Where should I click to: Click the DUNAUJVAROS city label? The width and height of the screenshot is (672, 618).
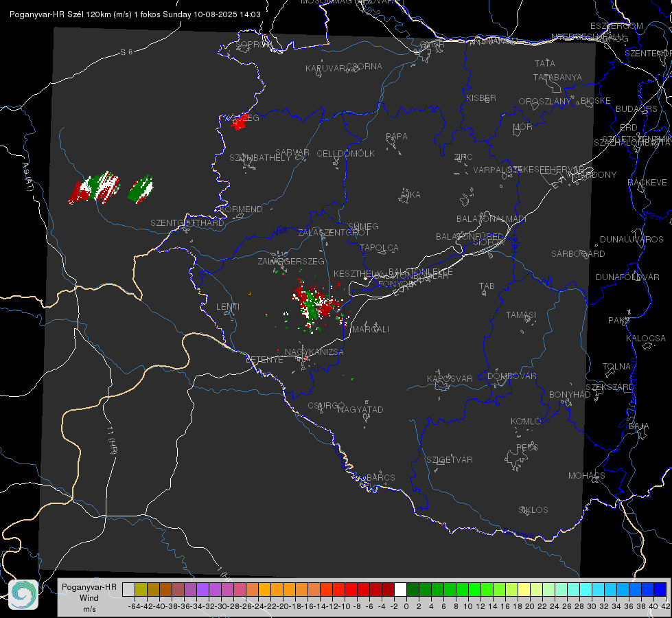pyautogui.click(x=632, y=240)
